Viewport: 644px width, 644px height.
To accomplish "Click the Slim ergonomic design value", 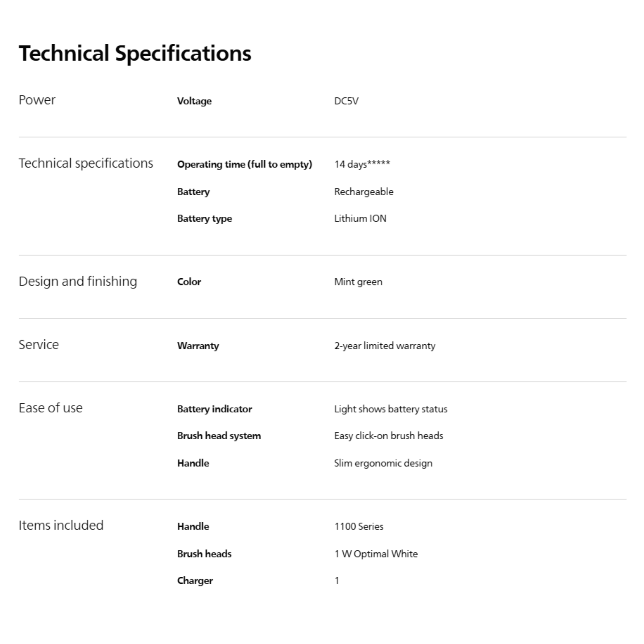I will 383,463.
